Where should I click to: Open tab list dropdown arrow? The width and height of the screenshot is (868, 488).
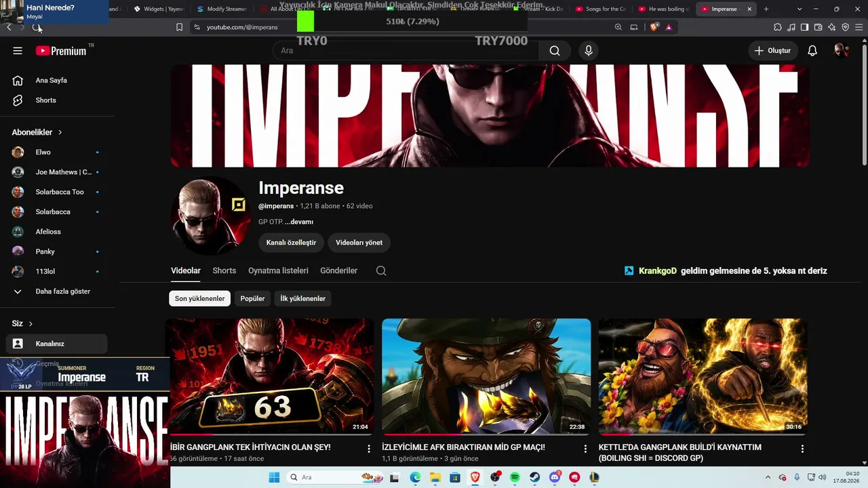pos(800,9)
